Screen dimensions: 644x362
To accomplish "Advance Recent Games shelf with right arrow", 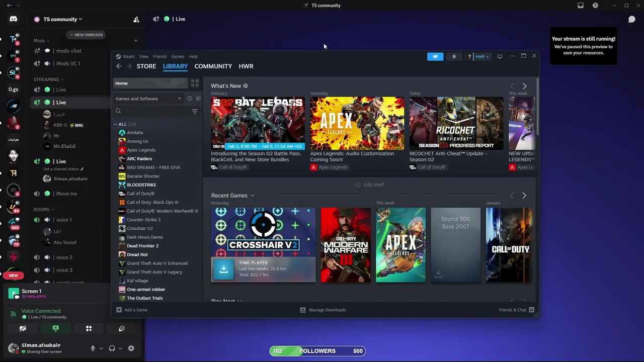I will pyautogui.click(x=524, y=196).
